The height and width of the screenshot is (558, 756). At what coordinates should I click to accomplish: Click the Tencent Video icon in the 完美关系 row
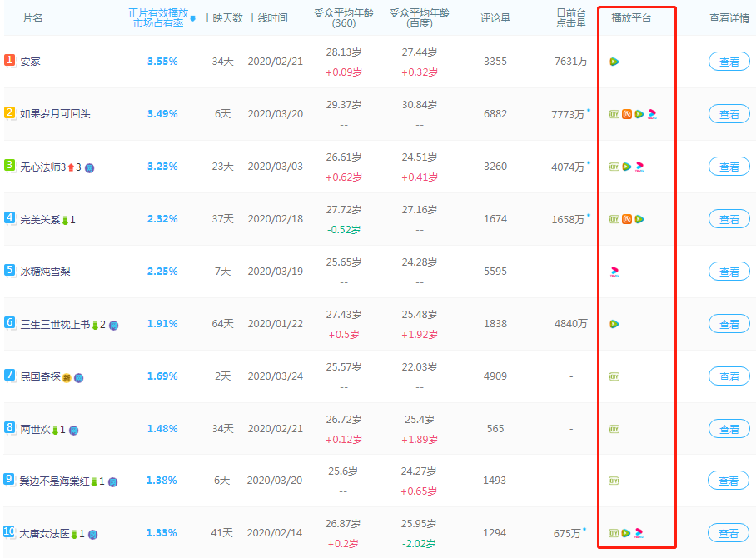click(x=639, y=219)
